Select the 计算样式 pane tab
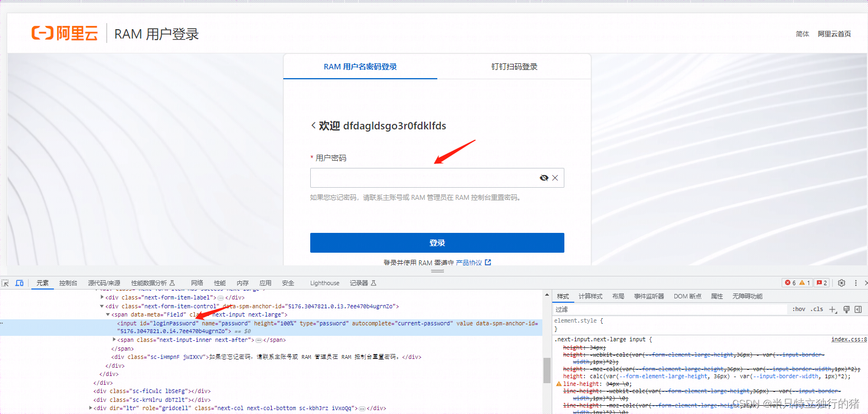 (590, 296)
